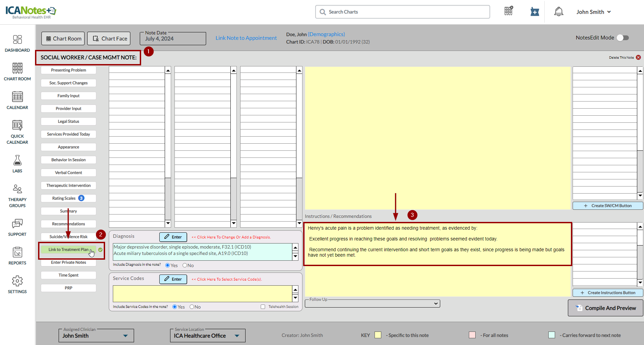This screenshot has height=345, width=644.
Task: Click the Compile And Preview button
Action: click(605, 308)
